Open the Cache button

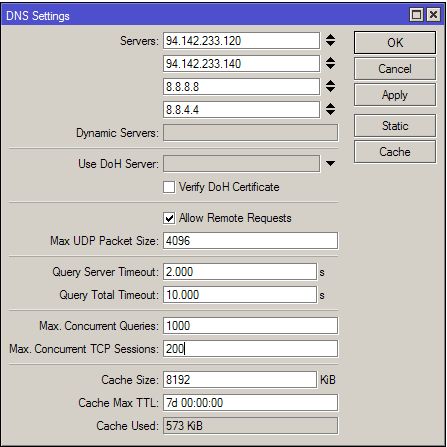[395, 152]
